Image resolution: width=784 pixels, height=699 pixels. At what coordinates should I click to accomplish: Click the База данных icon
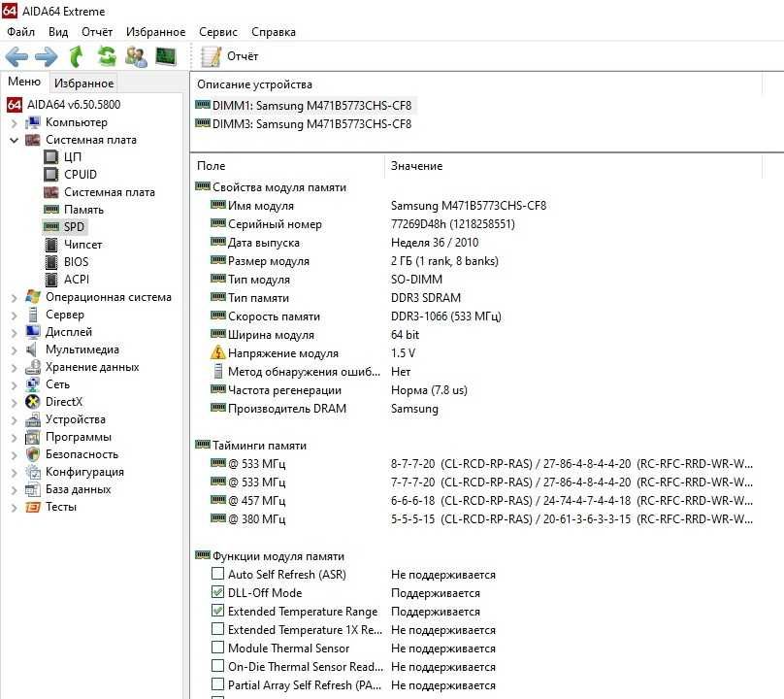pyautogui.click(x=32, y=489)
